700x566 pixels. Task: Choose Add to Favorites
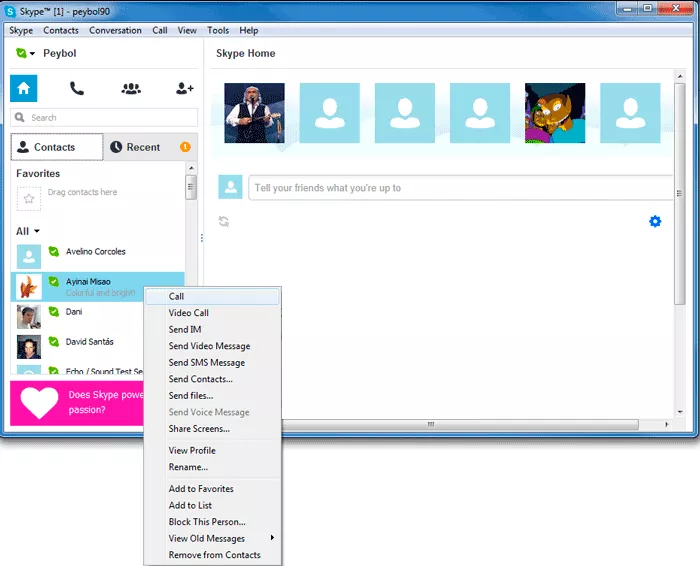213,489
